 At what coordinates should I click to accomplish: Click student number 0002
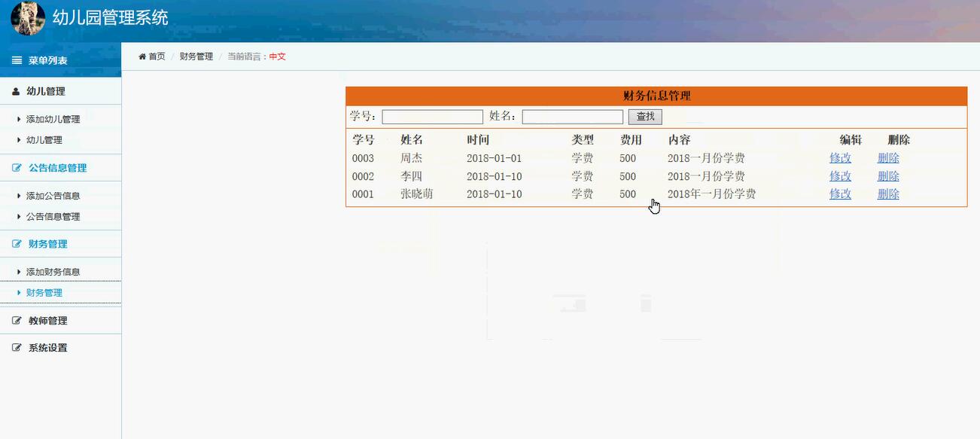pyautogui.click(x=363, y=176)
